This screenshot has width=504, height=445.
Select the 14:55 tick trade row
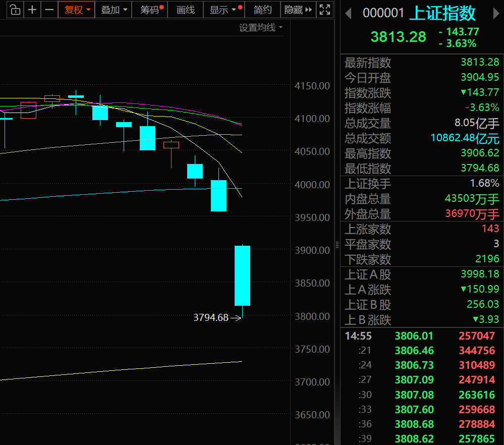(x=422, y=336)
